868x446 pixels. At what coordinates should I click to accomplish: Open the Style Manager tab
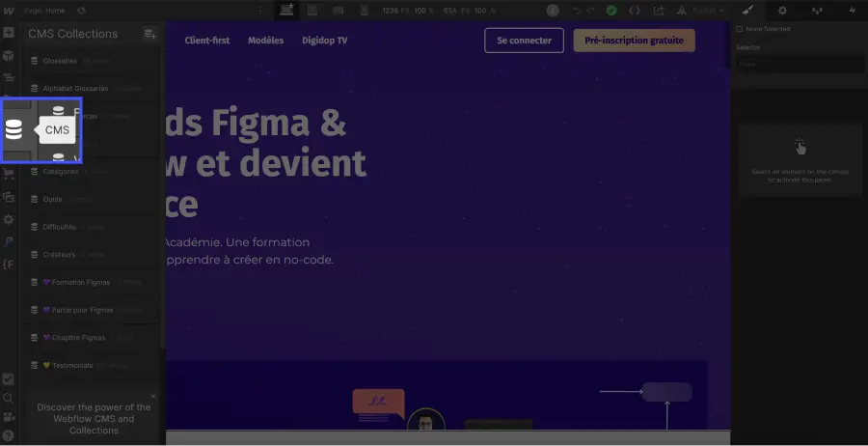click(x=817, y=10)
